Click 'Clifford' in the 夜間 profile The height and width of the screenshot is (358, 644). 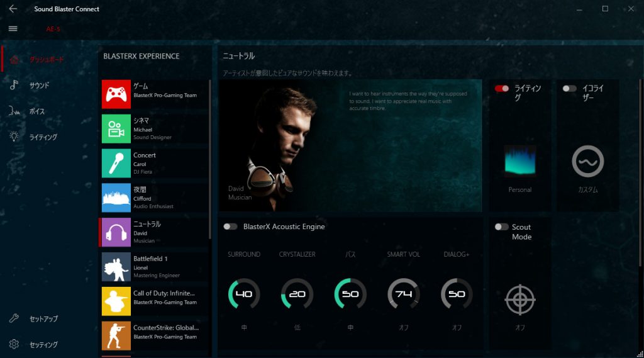pos(142,199)
